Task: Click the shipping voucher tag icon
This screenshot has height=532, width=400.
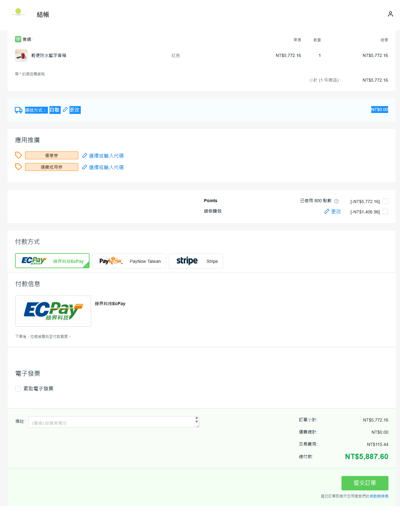Action: click(x=18, y=167)
